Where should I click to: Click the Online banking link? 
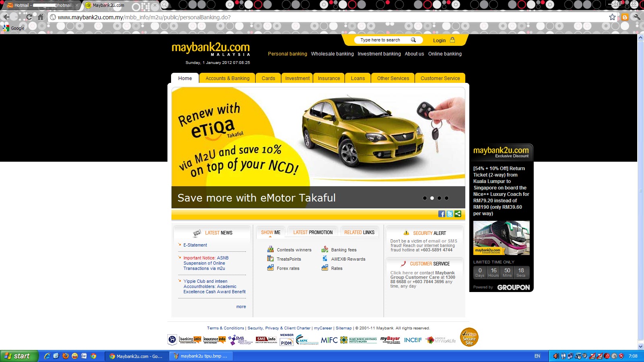coord(445,54)
